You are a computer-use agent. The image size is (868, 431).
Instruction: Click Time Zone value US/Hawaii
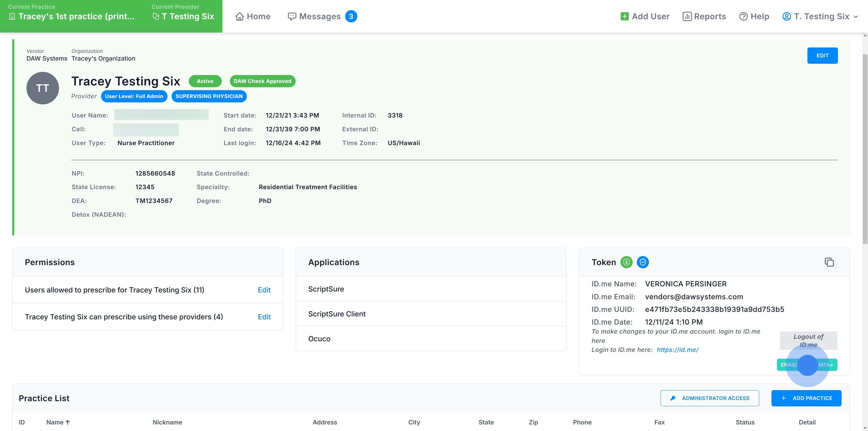404,143
